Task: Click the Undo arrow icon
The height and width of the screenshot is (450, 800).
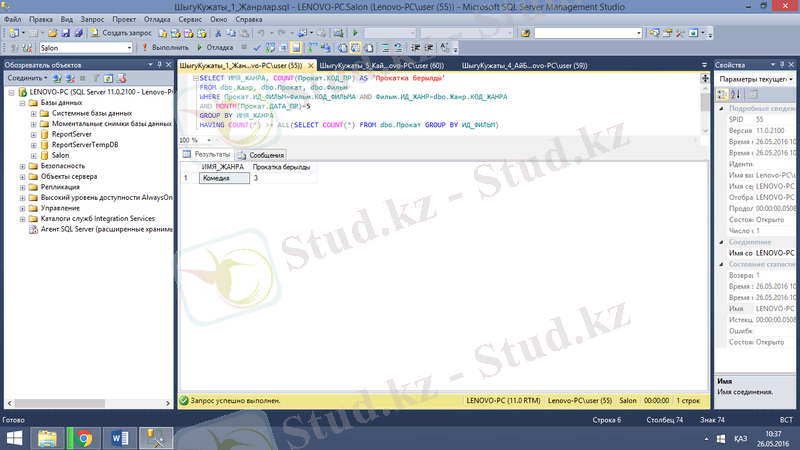Action: (261, 33)
